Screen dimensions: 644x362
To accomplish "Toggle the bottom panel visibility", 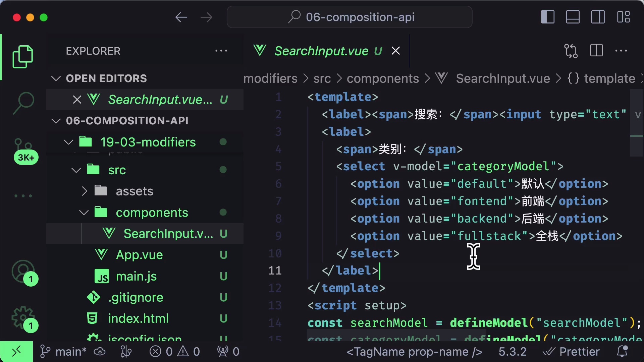I will [573, 16].
